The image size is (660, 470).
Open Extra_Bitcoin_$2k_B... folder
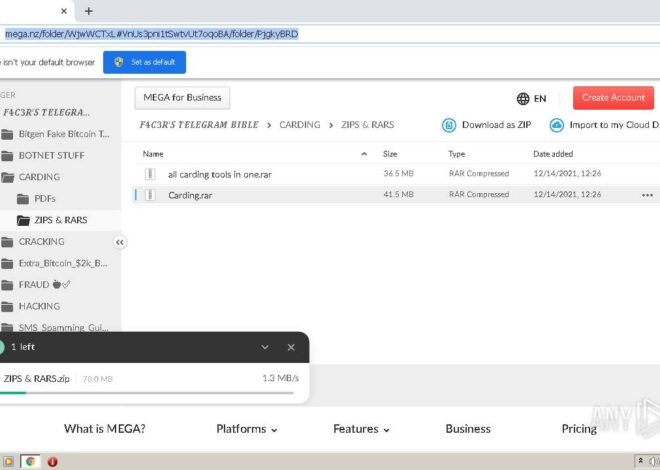coord(63,263)
